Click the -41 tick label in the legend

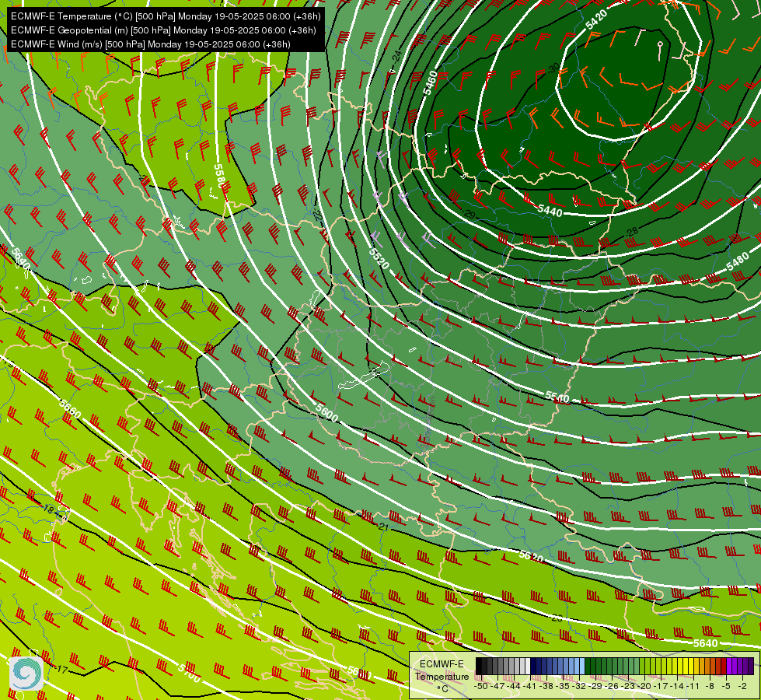point(530,686)
